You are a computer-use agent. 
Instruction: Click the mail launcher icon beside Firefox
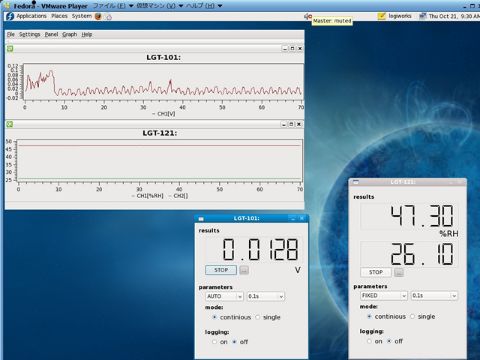[x=108, y=17]
